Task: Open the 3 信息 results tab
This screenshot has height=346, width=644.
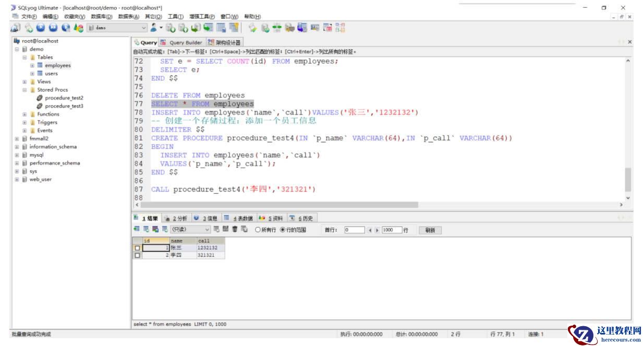Action: point(206,218)
